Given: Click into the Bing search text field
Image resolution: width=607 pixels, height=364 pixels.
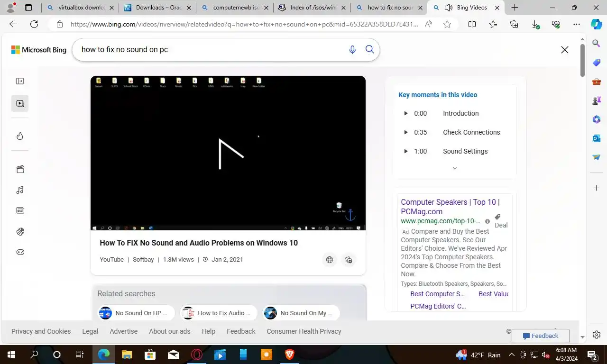Looking at the screenshot, I should click(211, 49).
